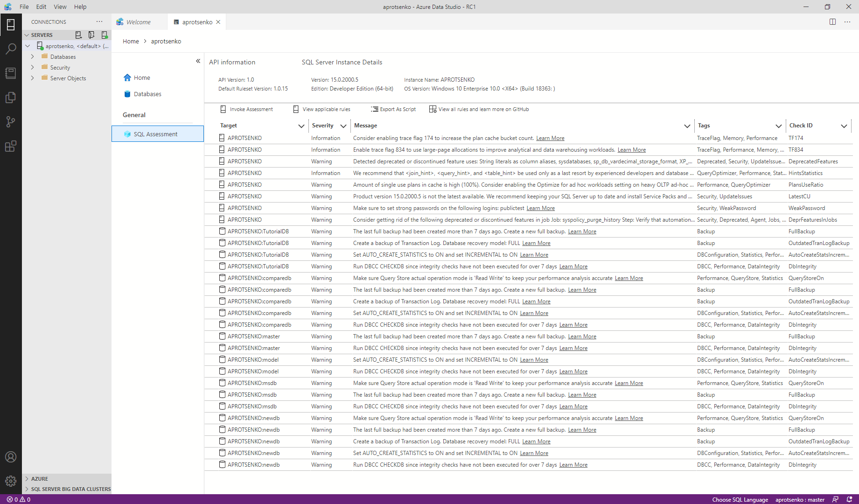Collapse the SERVERS section

coord(27,35)
